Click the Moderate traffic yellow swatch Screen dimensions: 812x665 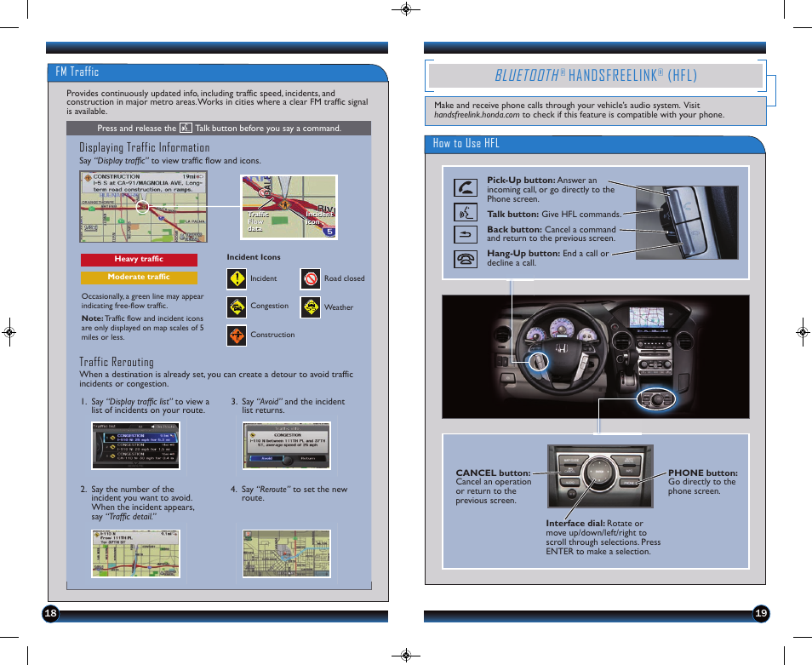coord(139,278)
